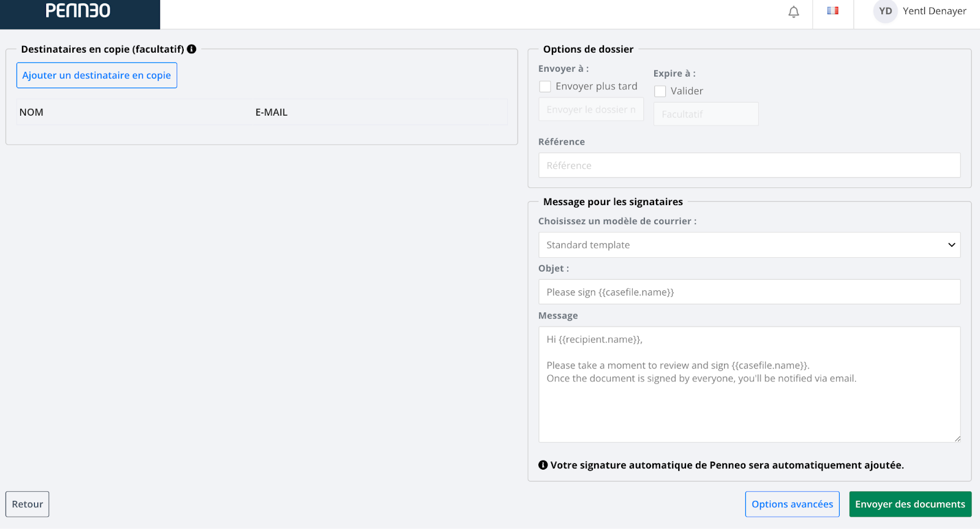The width and height of the screenshot is (980, 529).
Task: Click the Penneo logo
Action: (x=78, y=11)
